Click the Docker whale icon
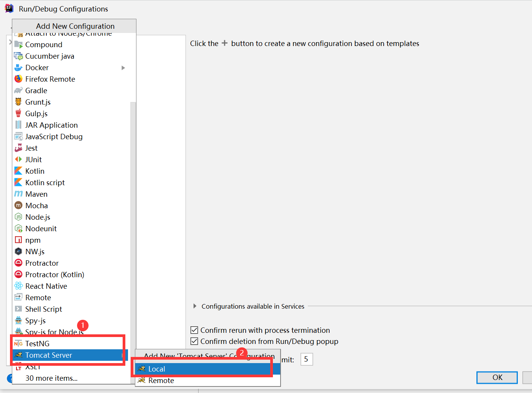532x393 pixels. (18, 67)
